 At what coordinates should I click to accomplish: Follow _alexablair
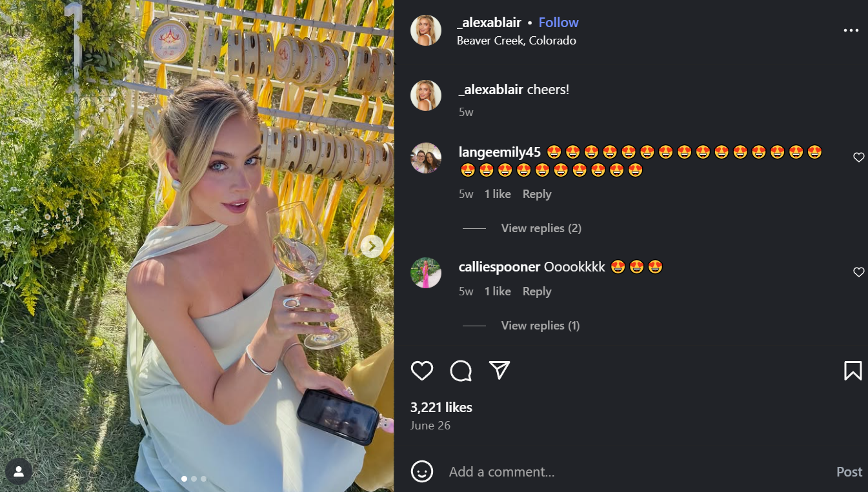pyautogui.click(x=558, y=23)
